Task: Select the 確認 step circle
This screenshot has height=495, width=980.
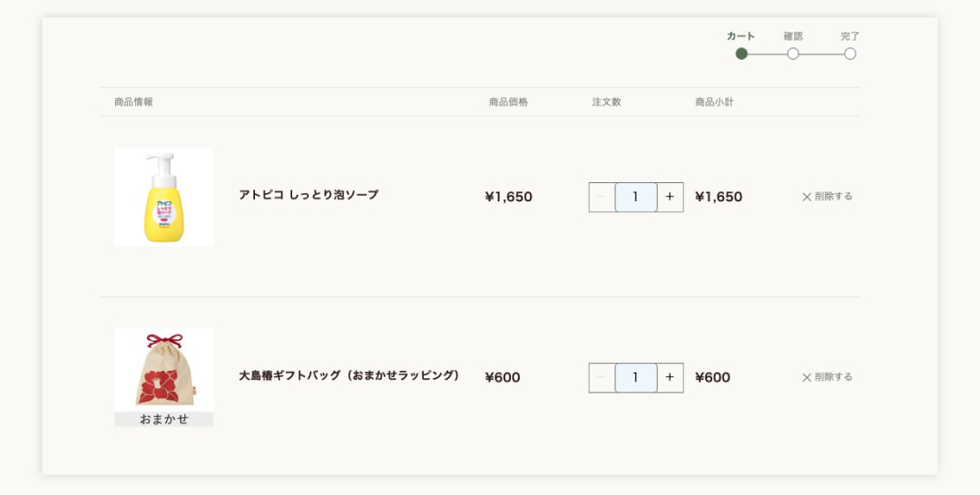Action: point(793,53)
